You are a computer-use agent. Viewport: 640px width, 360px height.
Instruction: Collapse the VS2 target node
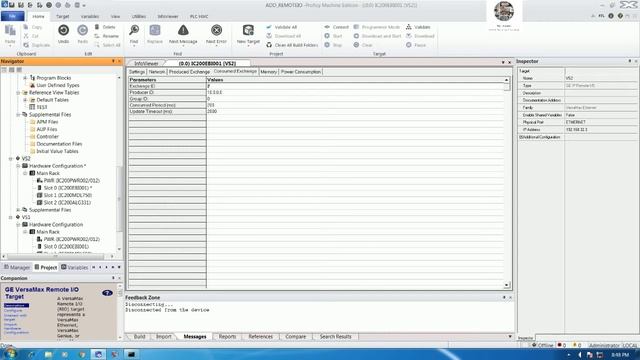11,158
